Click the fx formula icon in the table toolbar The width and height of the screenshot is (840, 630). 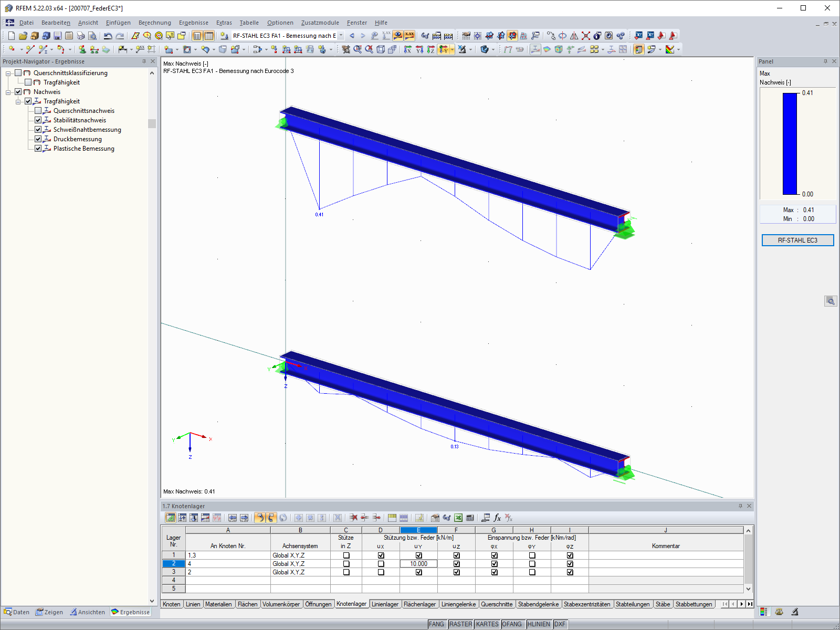[497, 518]
